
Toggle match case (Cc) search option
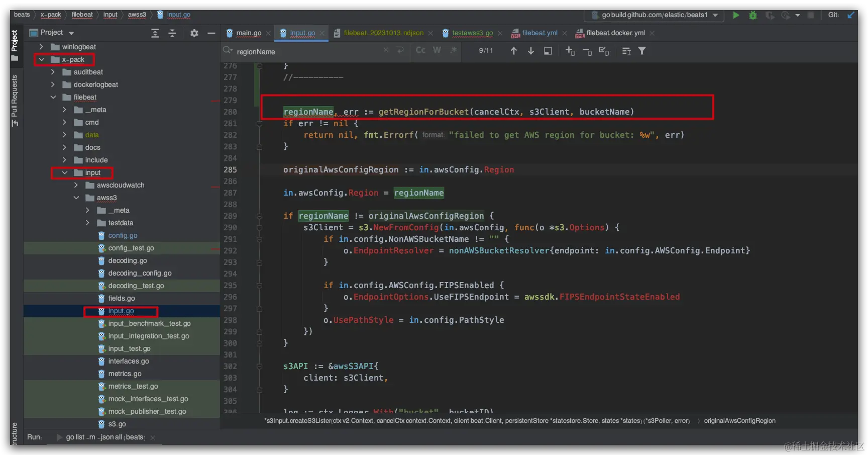pyautogui.click(x=420, y=50)
